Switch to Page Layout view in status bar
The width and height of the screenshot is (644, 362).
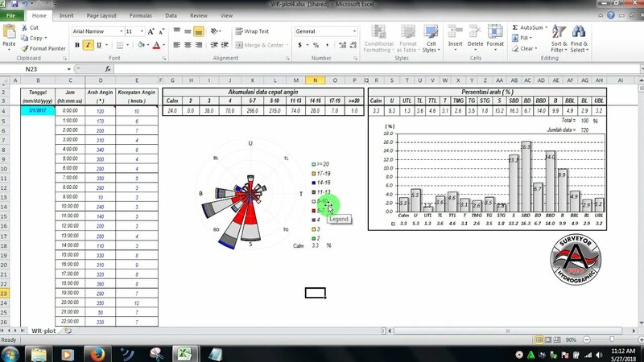click(548, 339)
